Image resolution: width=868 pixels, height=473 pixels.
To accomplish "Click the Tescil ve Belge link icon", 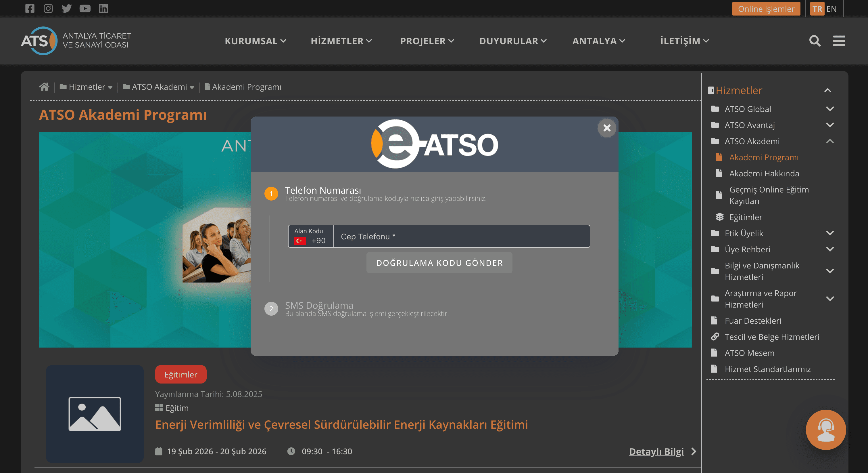I will click(715, 337).
